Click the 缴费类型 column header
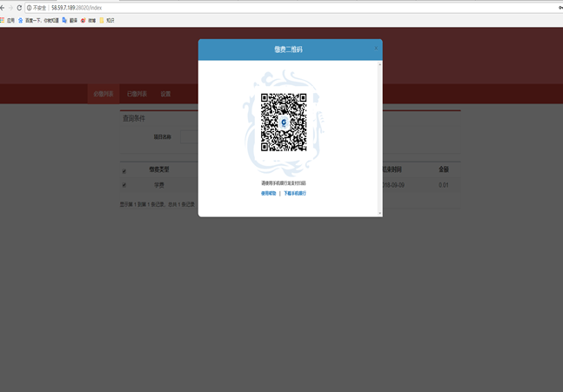This screenshot has height=392, width=563. 159,169
